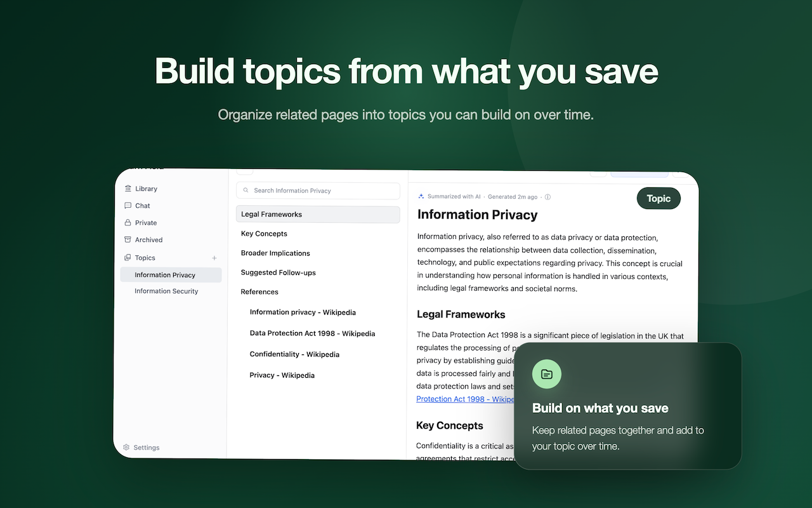
Task: Add a new topic with the plus icon
Action: click(214, 258)
